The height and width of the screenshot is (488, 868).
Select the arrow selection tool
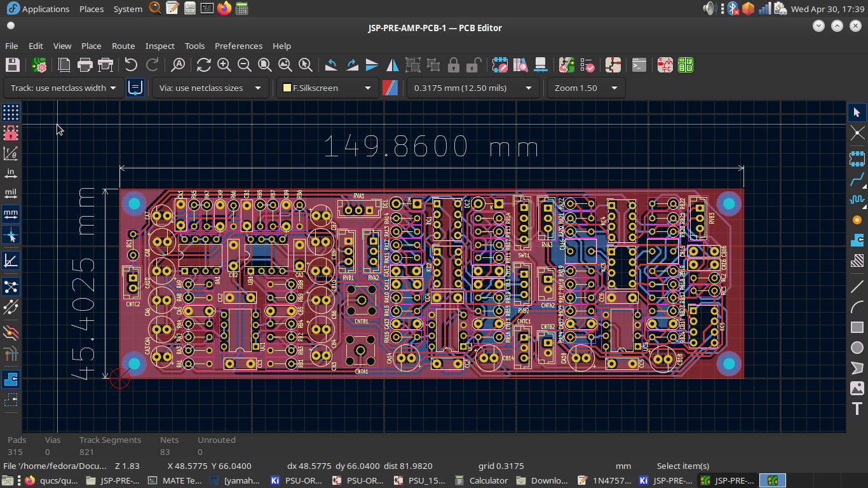click(857, 112)
